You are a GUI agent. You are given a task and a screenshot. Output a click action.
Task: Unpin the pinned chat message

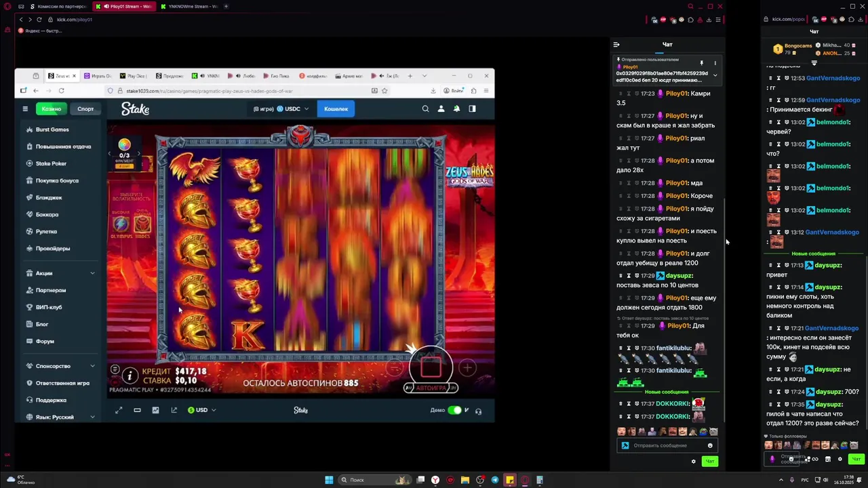[702, 63]
